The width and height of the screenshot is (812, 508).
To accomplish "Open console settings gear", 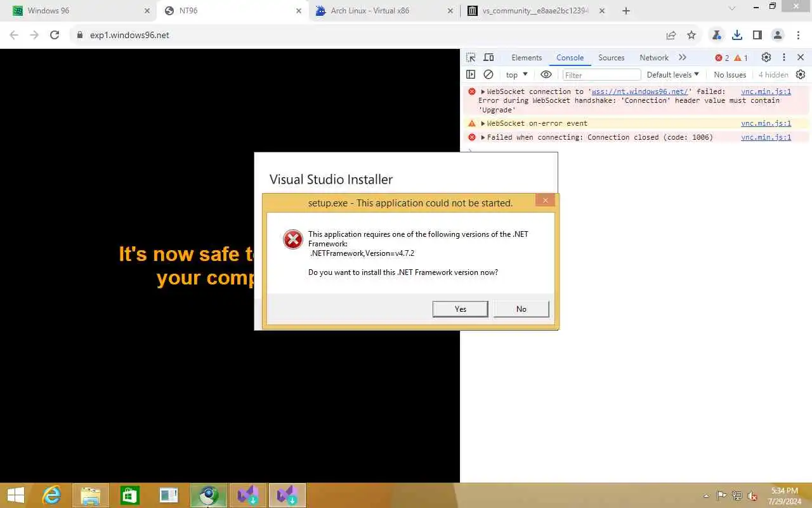I will pos(801,74).
